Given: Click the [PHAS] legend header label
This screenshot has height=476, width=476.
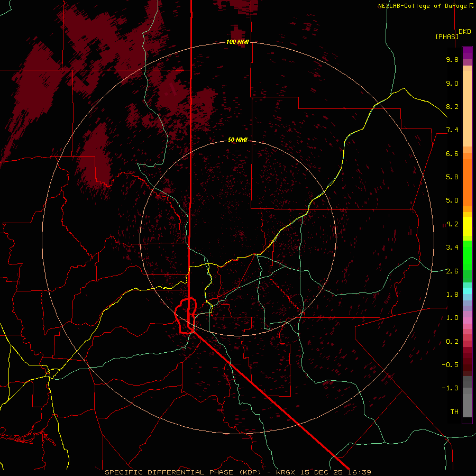Looking at the screenshot, I should [447, 36].
